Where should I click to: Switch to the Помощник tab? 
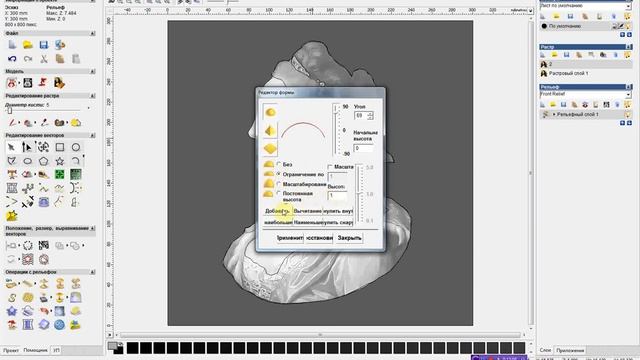pos(35,350)
